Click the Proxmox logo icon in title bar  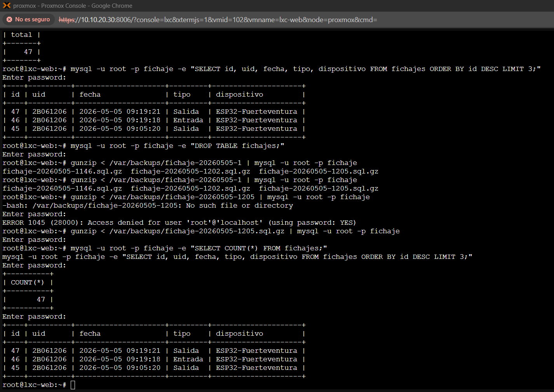coord(7,5)
